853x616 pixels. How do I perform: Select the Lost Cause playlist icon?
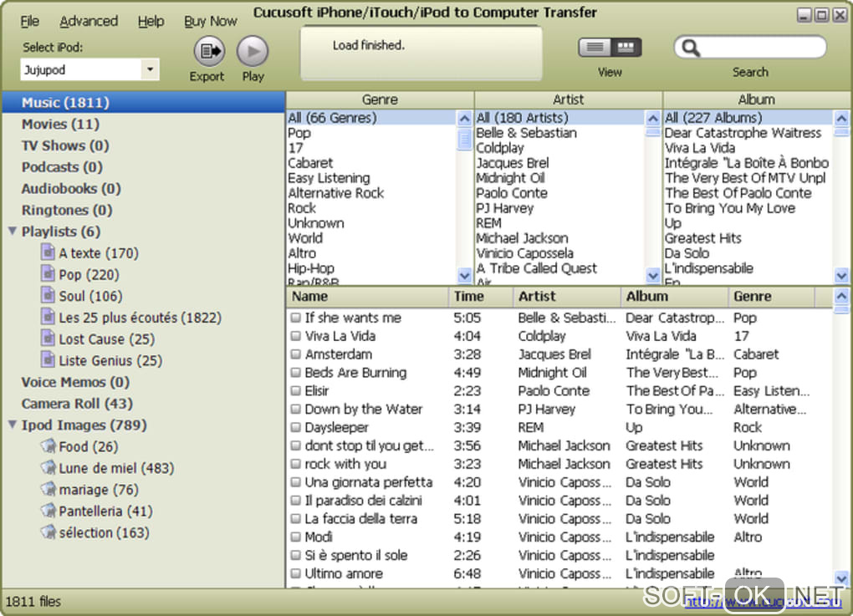49,339
